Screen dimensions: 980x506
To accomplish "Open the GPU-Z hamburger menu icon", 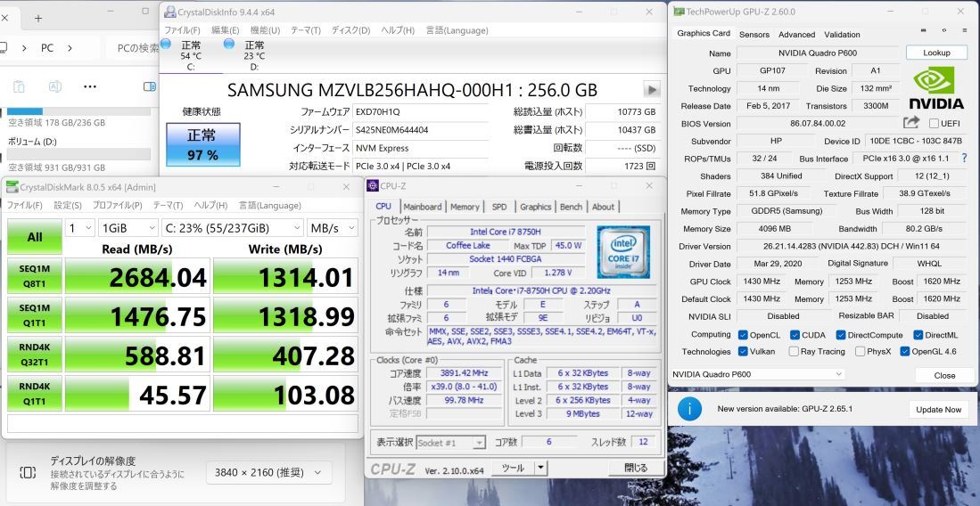I will point(963,30).
